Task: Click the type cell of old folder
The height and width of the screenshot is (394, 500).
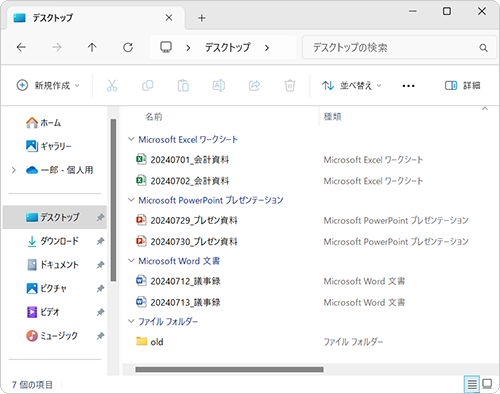Action: coord(353,342)
